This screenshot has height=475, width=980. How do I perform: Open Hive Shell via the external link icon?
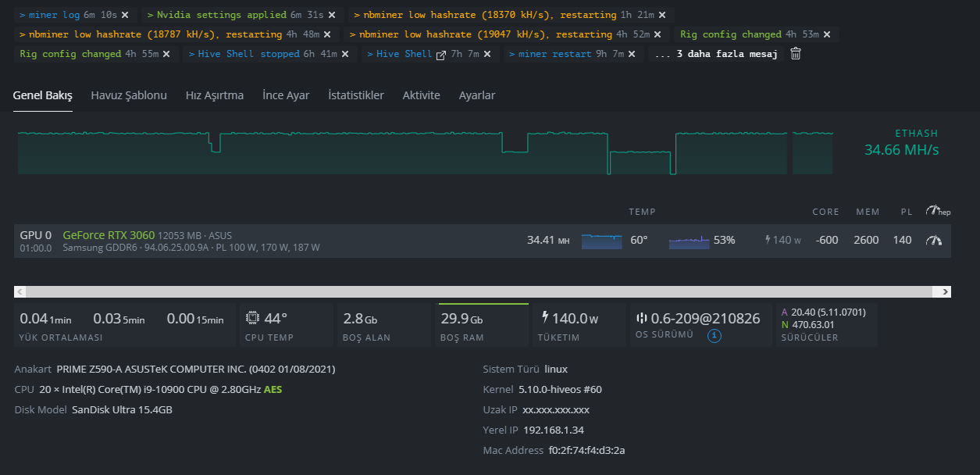440,55
